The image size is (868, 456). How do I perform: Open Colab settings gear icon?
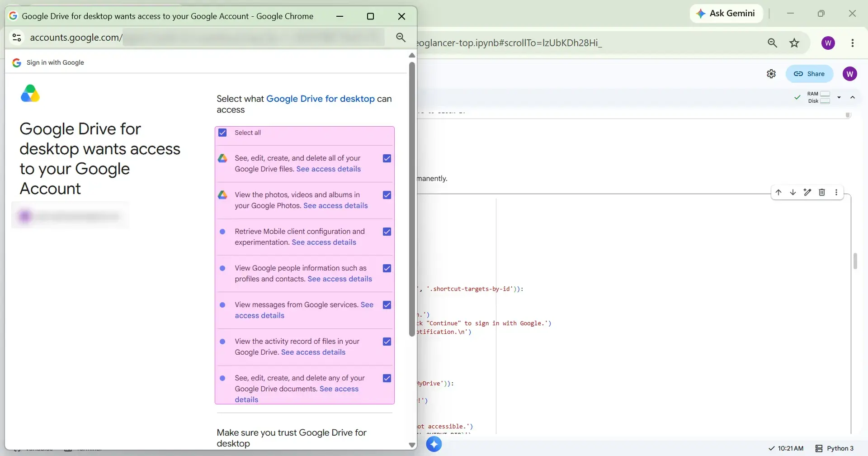point(771,74)
